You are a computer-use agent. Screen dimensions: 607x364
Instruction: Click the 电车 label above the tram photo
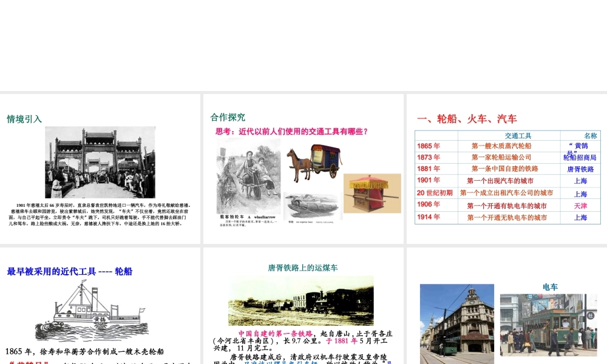click(550, 287)
